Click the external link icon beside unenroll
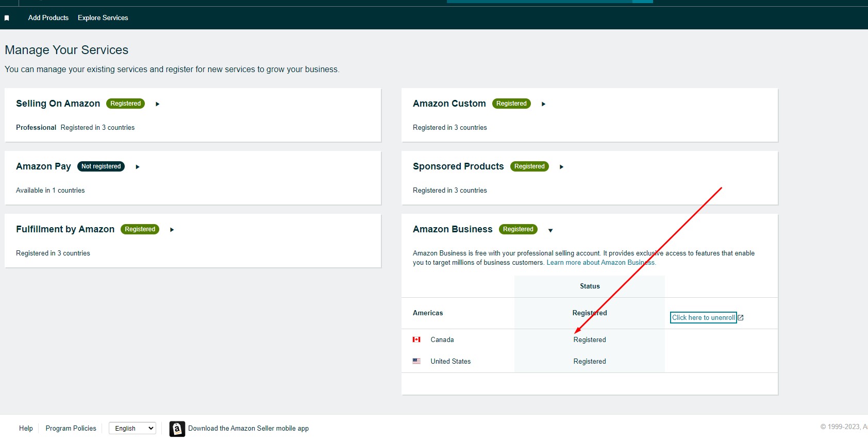The image size is (868, 443). pos(741,318)
